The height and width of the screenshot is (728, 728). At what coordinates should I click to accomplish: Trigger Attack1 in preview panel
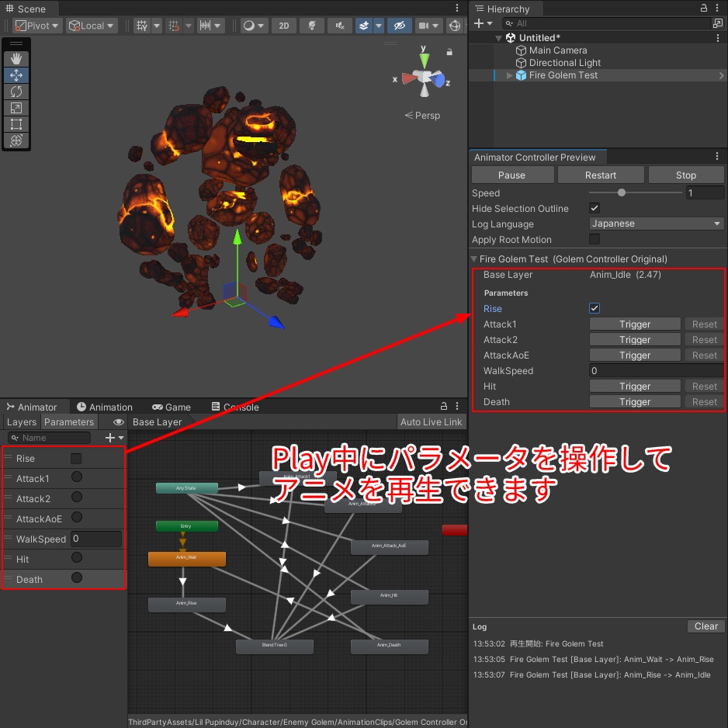tap(635, 324)
